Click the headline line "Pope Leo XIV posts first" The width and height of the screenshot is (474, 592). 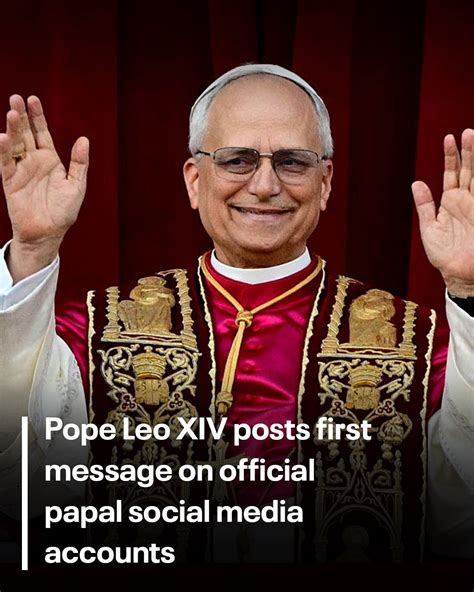click(208, 430)
